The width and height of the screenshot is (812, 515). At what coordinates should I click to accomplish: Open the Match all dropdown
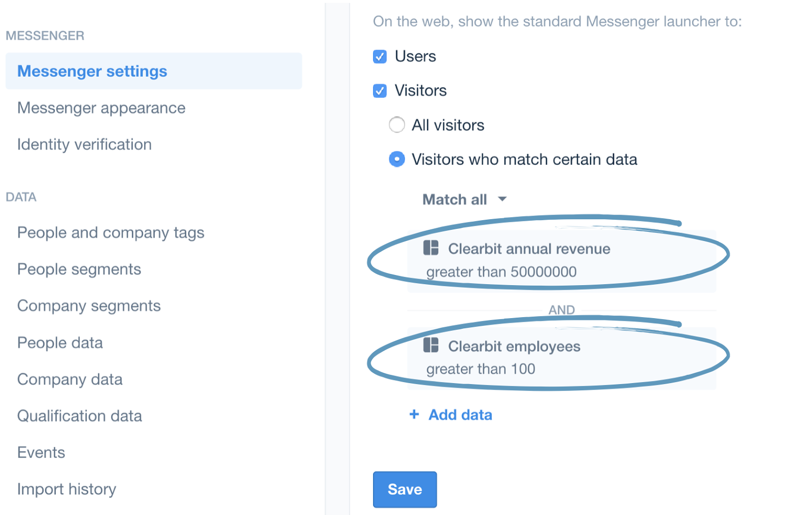click(x=465, y=199)
